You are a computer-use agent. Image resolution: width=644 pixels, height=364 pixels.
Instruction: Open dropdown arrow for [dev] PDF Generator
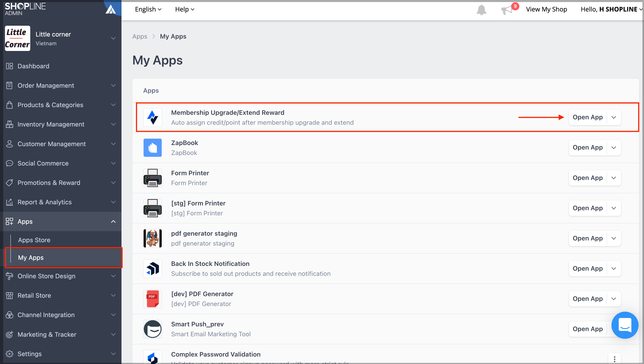(x=614, y=299)
